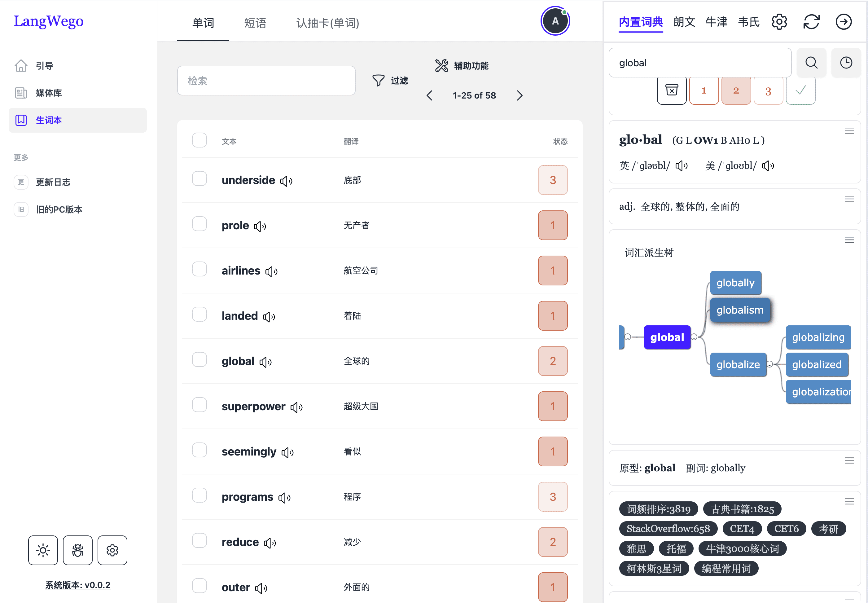This screenshot has height=603, width=868.
Task: Toggle light theme sun icon
Action: [43, 550]
